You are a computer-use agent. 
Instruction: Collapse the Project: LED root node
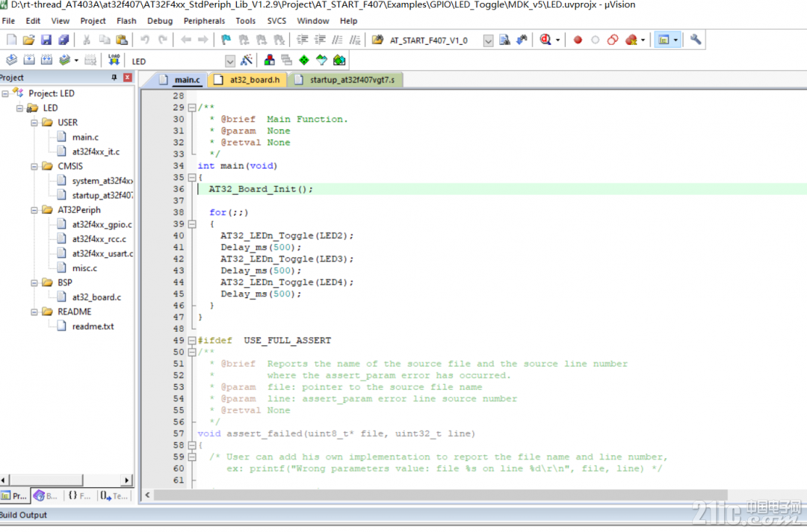pyautogui.click(x=5, y=93)
